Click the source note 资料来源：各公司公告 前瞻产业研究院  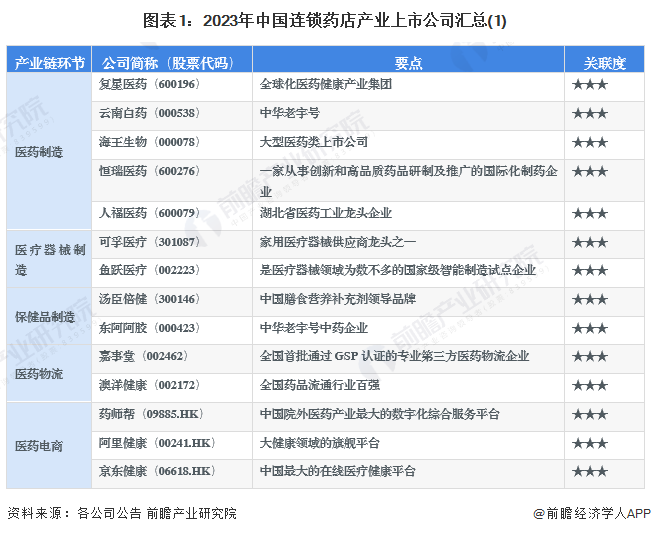122,513
